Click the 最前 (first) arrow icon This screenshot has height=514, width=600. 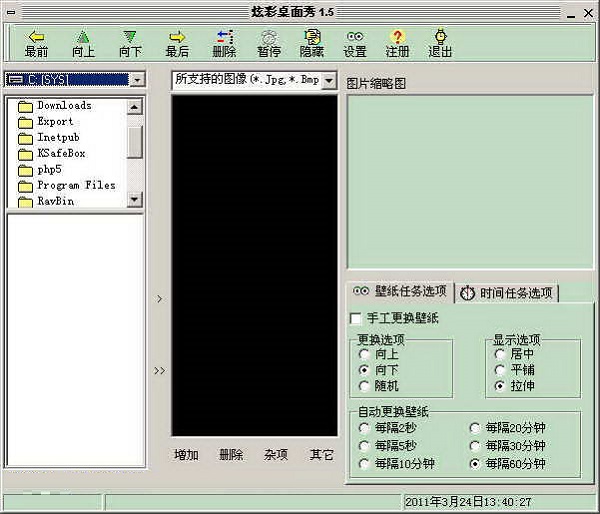[36, 37]
